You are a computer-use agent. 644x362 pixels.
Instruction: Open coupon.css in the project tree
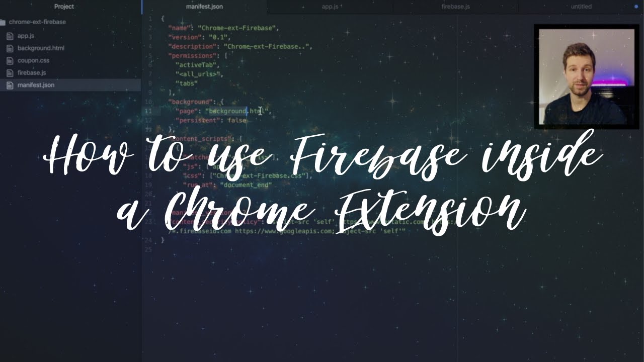click(x=33, y=60)
